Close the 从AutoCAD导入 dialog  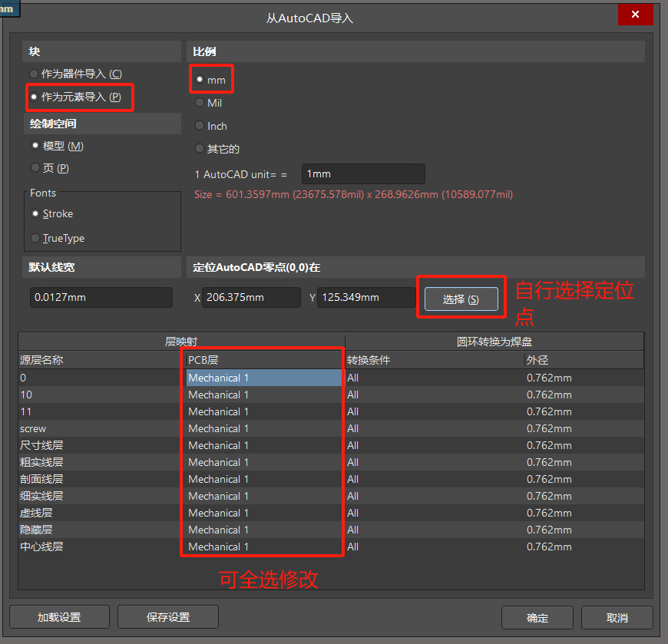(x=635, y=15)
